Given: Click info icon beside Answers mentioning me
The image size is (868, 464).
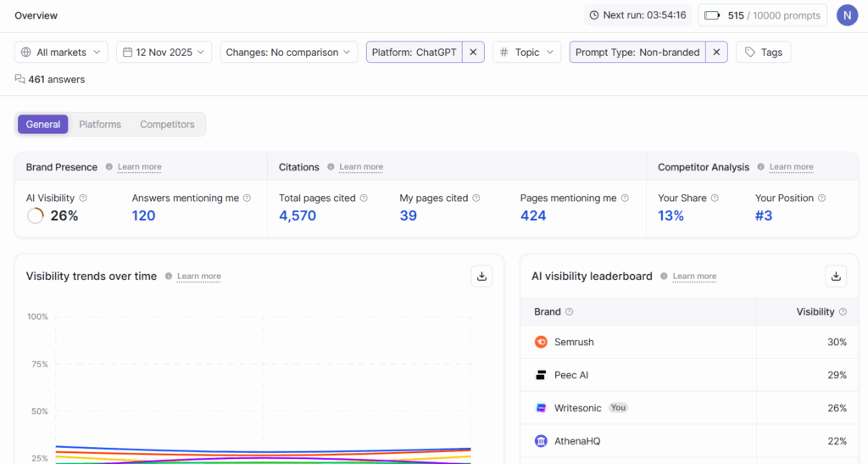Looking at the screenshot, I should [x=247, y=198].
